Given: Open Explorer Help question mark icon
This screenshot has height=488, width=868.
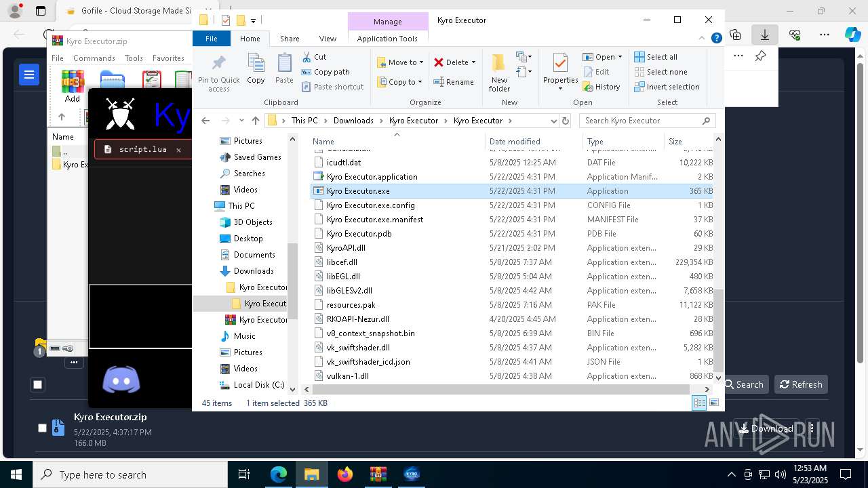Looking at the screenshot, I should pyautogui.click(x=716, y=39).
